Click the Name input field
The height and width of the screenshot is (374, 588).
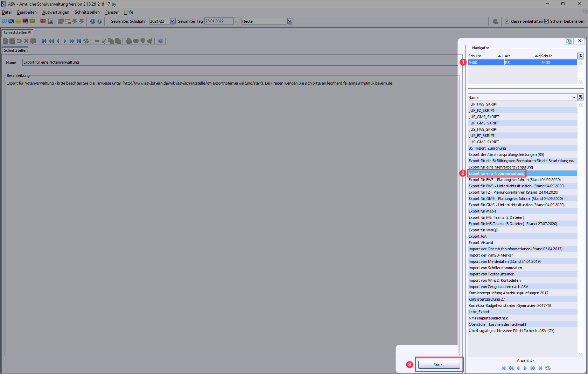(x=240, y=62)
